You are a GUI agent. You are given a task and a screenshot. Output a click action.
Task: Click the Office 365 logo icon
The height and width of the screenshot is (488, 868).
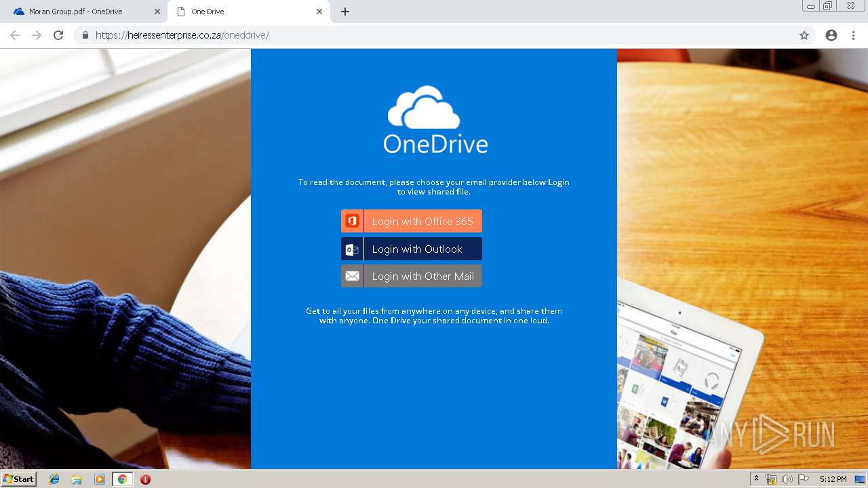pos(352,221)
